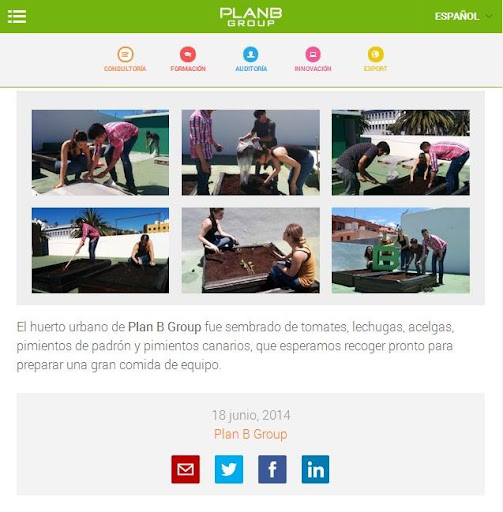Click the Auditoría menu label

(251, 69)
